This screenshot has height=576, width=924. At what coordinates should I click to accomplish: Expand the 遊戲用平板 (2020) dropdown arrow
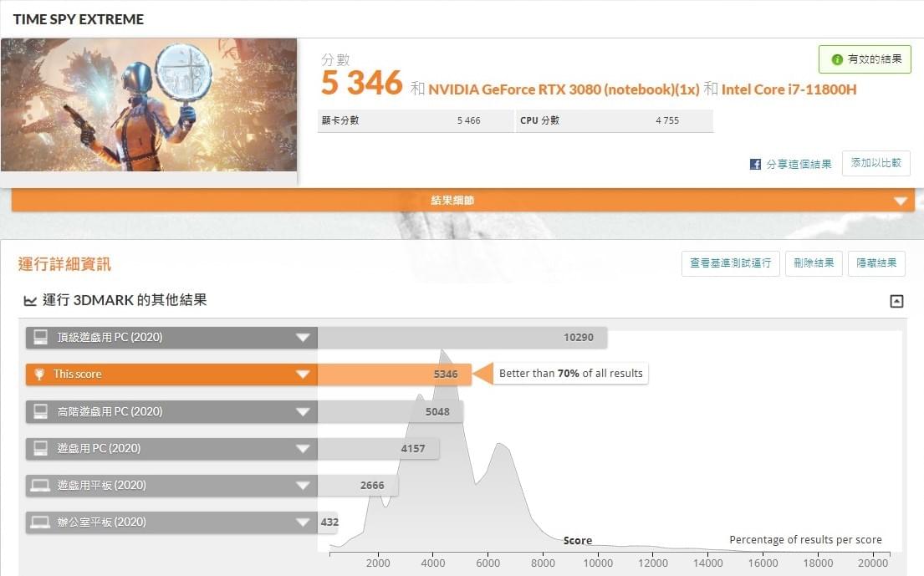point(303,486)
